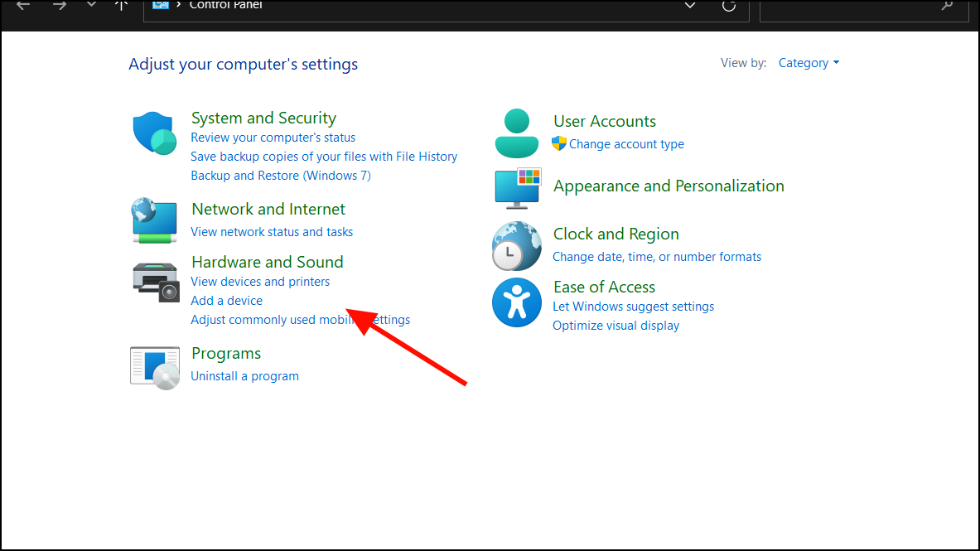
Task: Open Clock and Region heading
Action: (x=616, y=234)
